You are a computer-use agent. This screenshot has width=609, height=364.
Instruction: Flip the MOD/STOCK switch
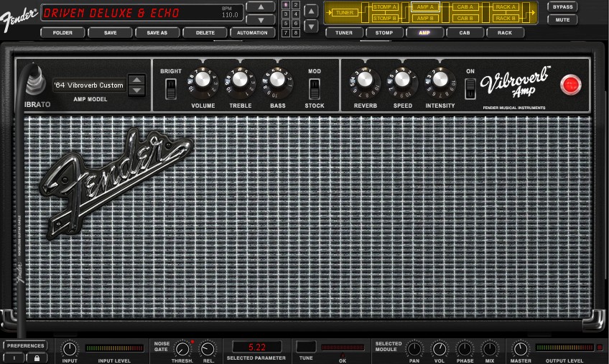pos(315,89)
